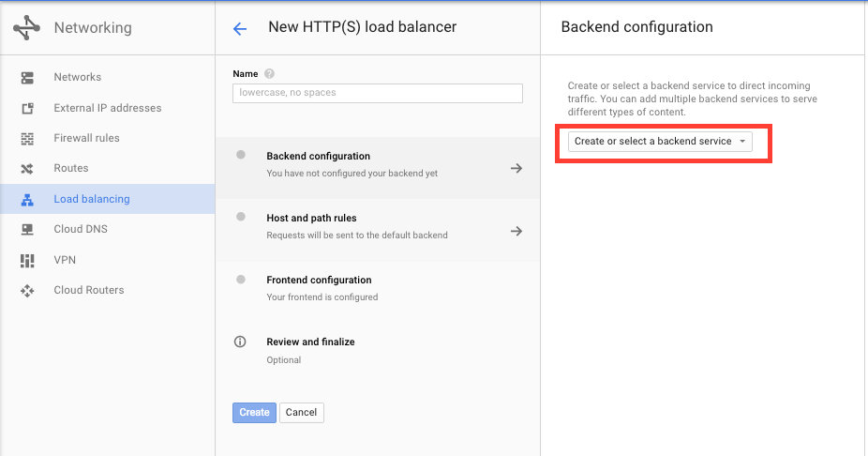Click the help icon next to Name

pos(269,73)
